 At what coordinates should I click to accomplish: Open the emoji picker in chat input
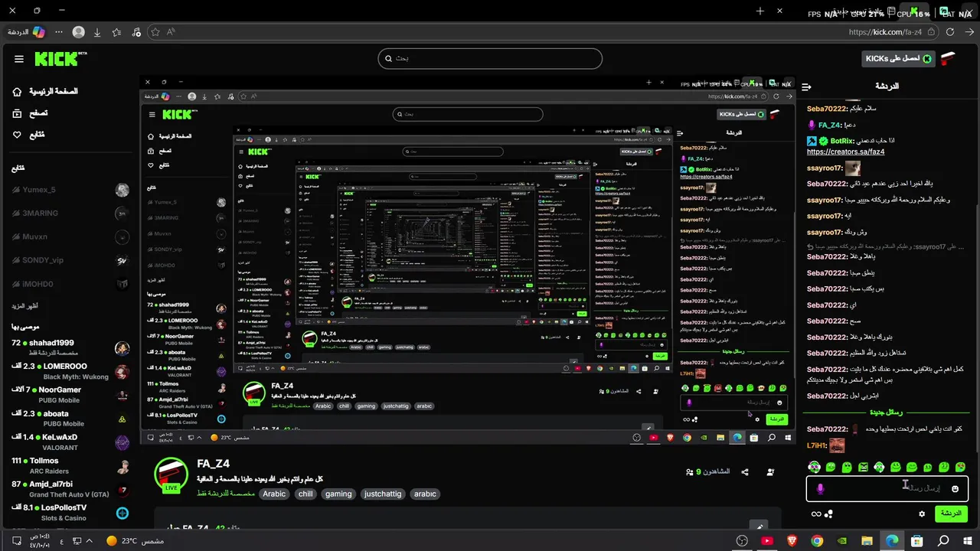pos(955,488)
